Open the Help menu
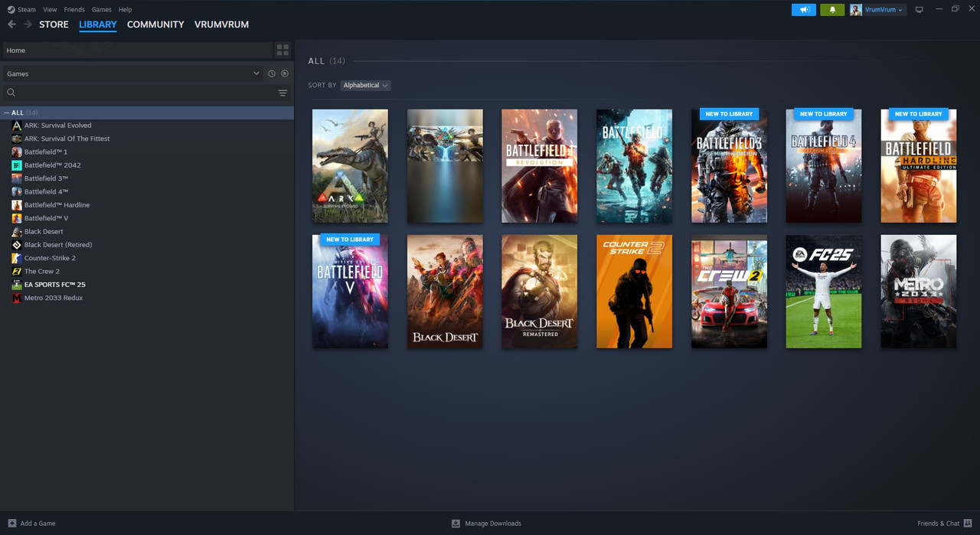 click(125, 10)
